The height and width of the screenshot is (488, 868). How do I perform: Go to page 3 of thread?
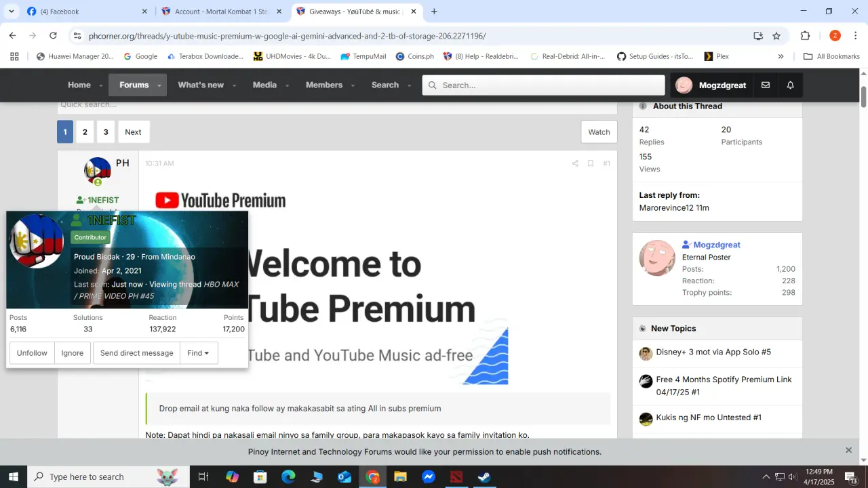click(x=106, y=132)
